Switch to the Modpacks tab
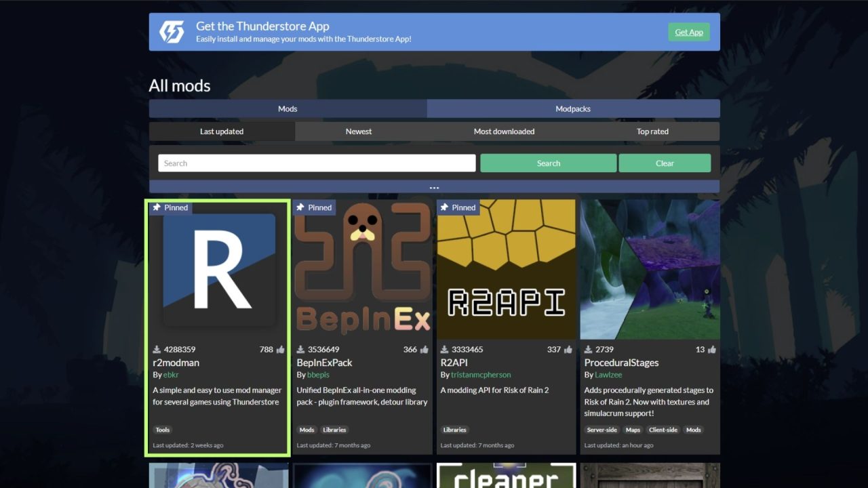This screenshot has height=488, width=868. tap(573, 108)
